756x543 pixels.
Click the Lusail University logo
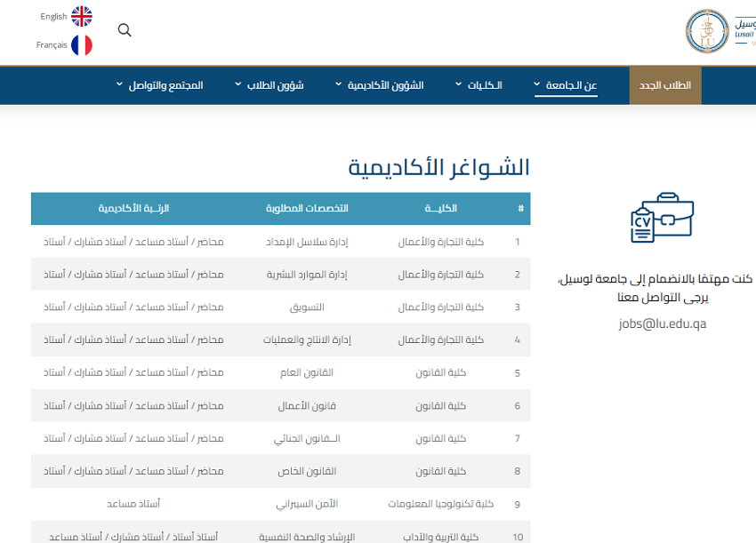(708, 31)
